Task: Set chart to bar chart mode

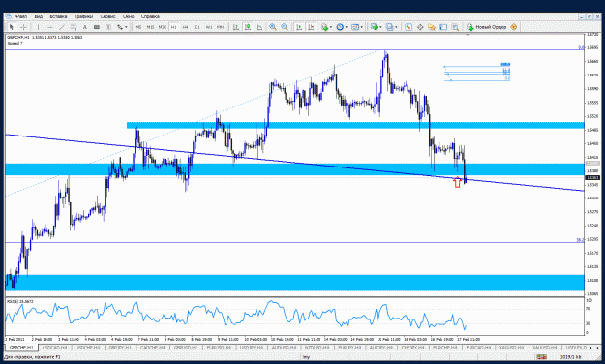Action: click(x=236, y=27)
